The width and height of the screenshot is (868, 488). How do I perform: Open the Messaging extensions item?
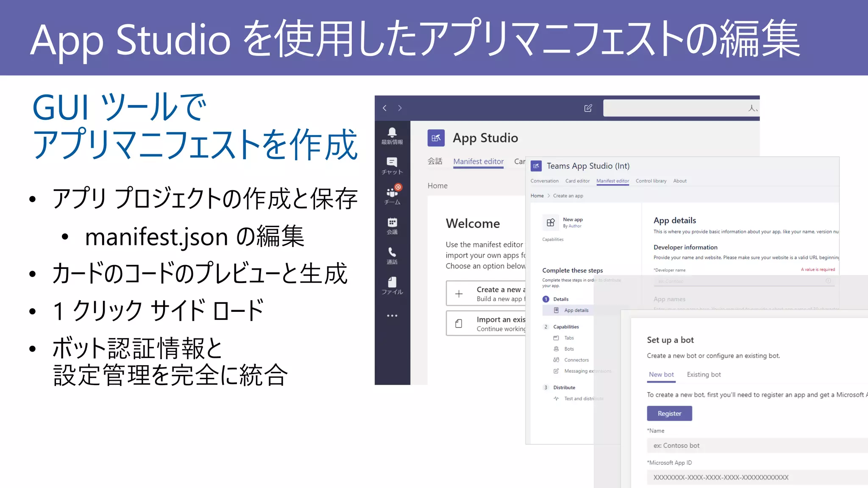[582, 371]
